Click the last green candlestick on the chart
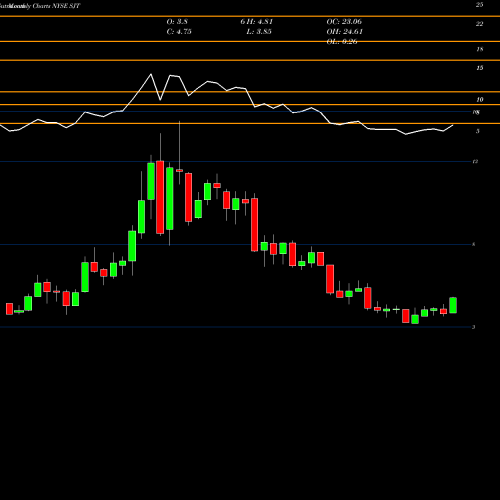This screenshot has height=500, width=500. [x=453, y=305]
